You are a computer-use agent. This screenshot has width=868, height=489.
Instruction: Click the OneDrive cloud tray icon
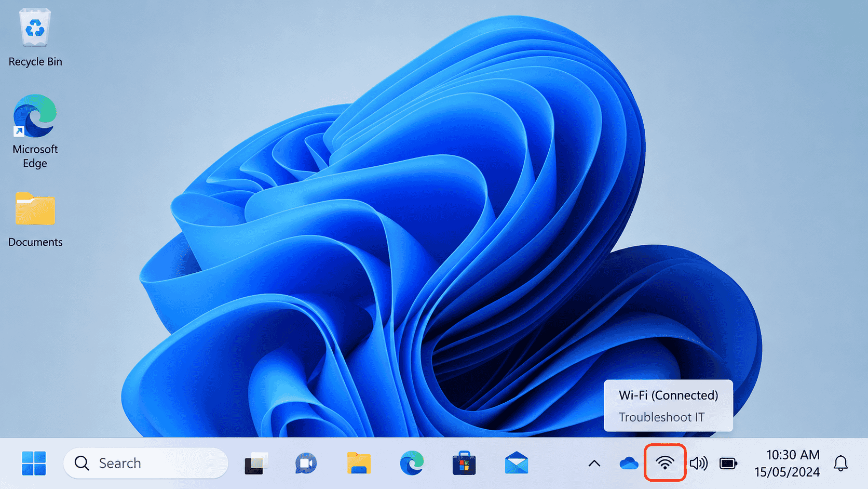pyautogui.click(x=629, y=463)
